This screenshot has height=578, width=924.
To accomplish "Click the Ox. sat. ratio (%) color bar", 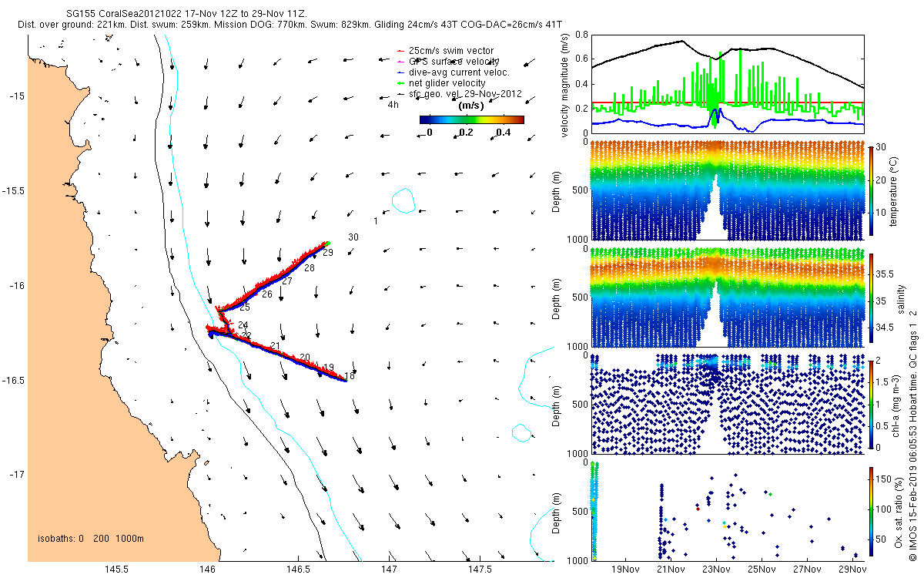I will pos(872,513).
